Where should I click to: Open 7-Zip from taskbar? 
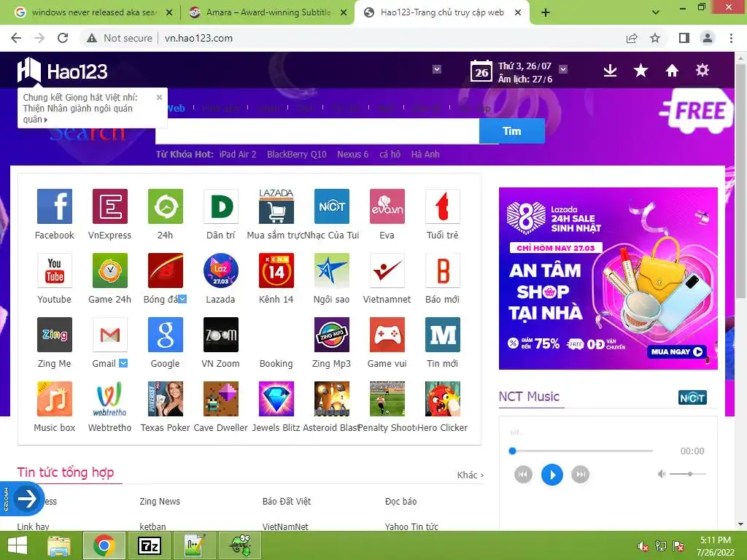(149, 545)
